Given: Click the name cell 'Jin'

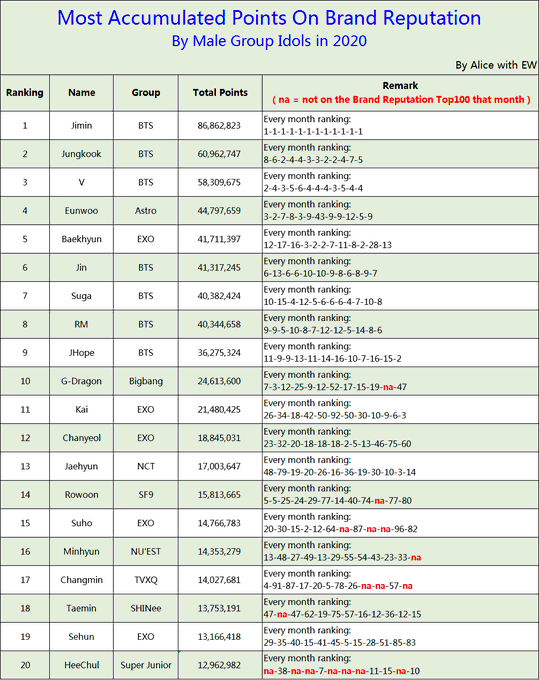Looking at the screenshot, I should [82, 268].
